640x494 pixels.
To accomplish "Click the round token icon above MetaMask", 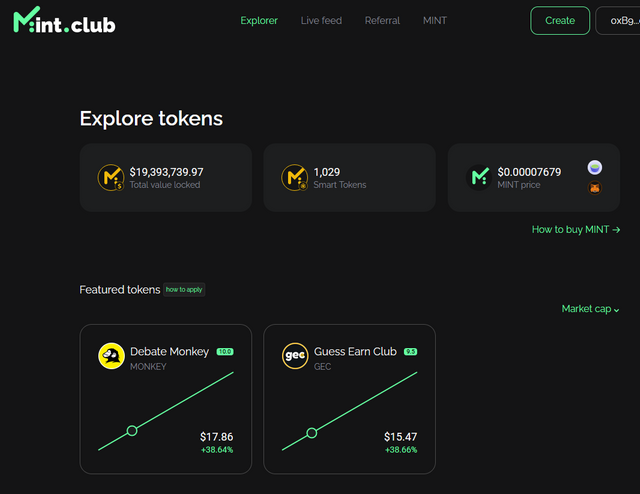I will (595, 167).
